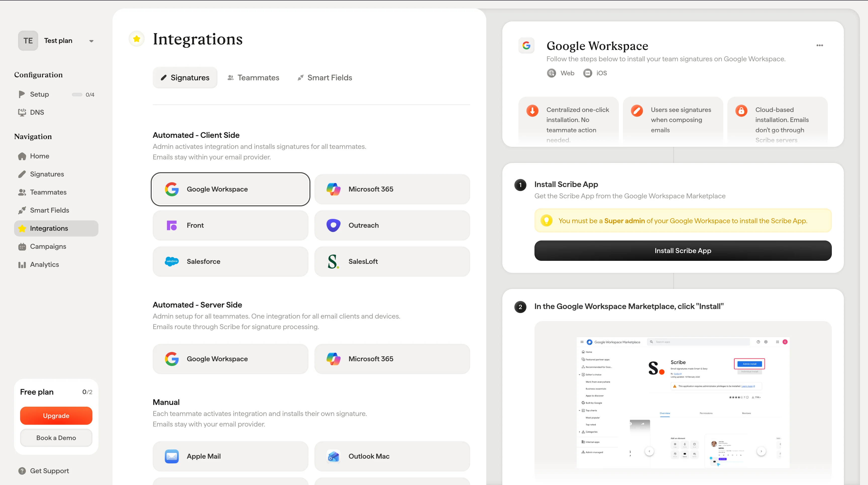Click the orange lock feature icon
This screenshot has width=868, height=485.
click(x=741, y=110)
